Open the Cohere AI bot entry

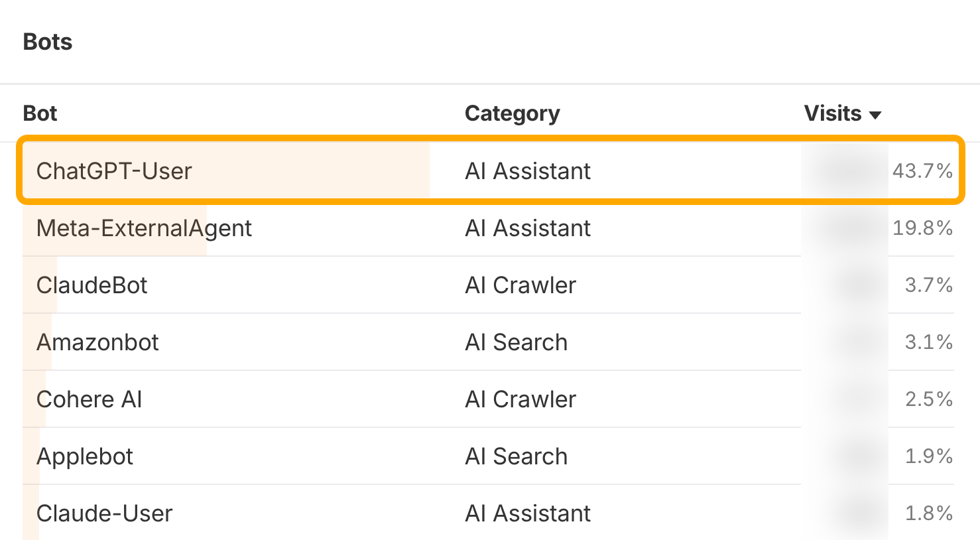pyautogui.click(x=90, y=399)
